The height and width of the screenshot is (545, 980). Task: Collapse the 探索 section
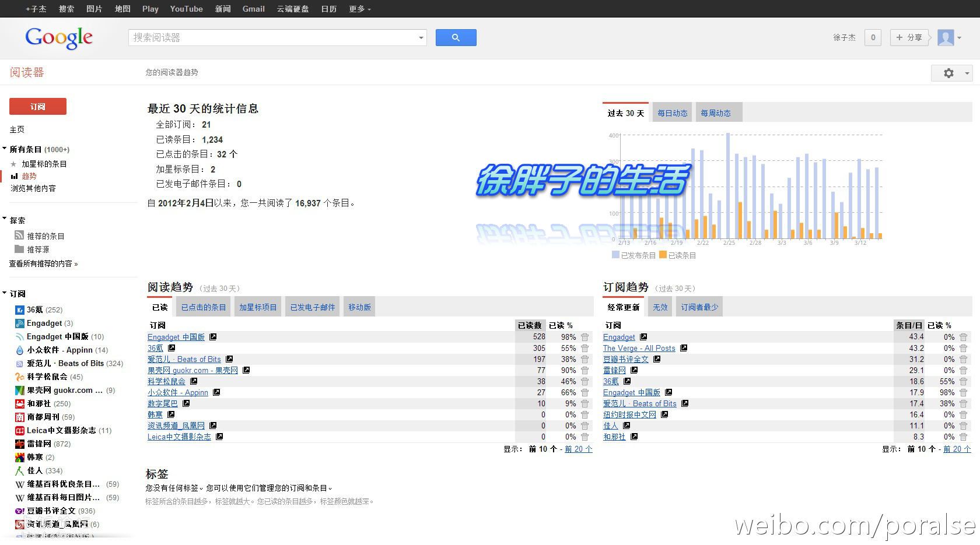(5, 219)
